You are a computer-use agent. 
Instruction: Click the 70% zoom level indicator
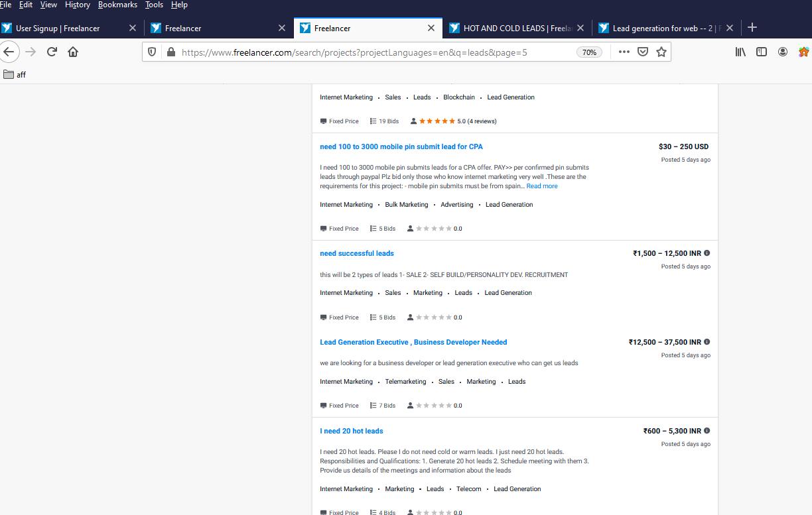[589, 52]
